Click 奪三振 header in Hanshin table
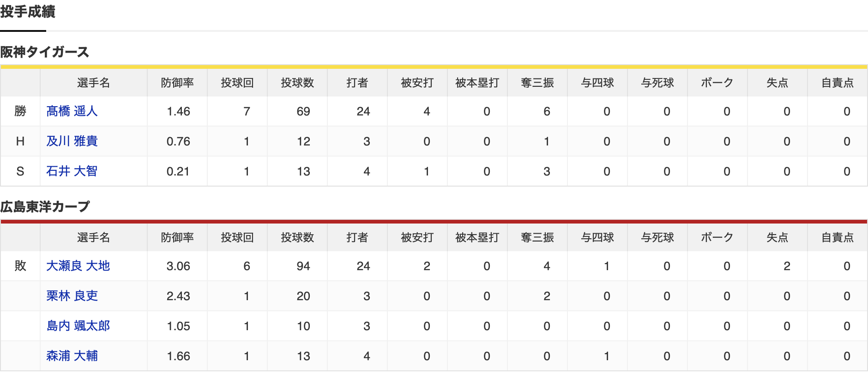 [x=537, y=83]
